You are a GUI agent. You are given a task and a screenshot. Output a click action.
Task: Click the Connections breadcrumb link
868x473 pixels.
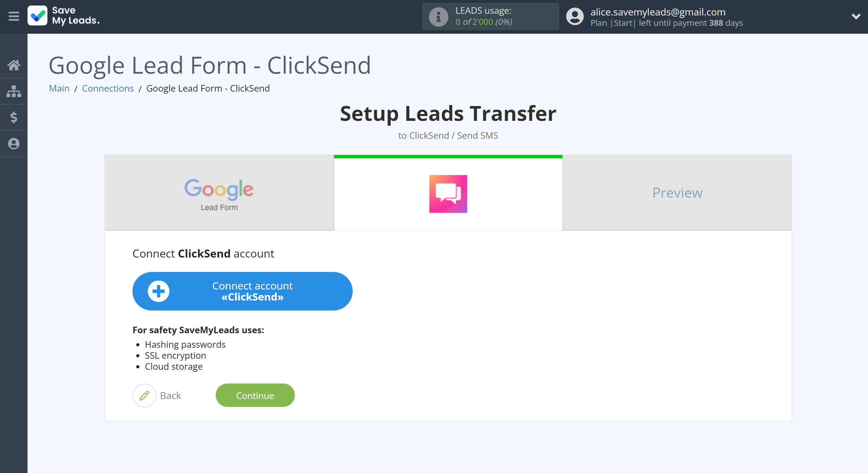point(107,88)
